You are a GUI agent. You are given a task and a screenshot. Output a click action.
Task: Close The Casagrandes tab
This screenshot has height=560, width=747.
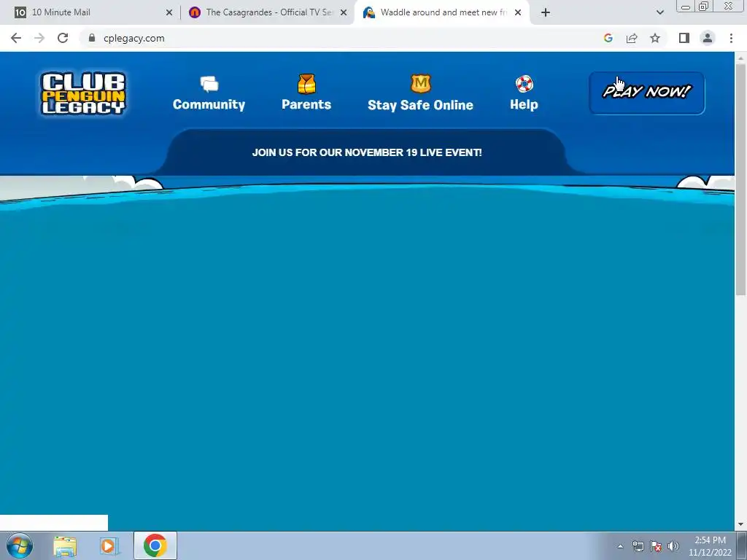344,12
